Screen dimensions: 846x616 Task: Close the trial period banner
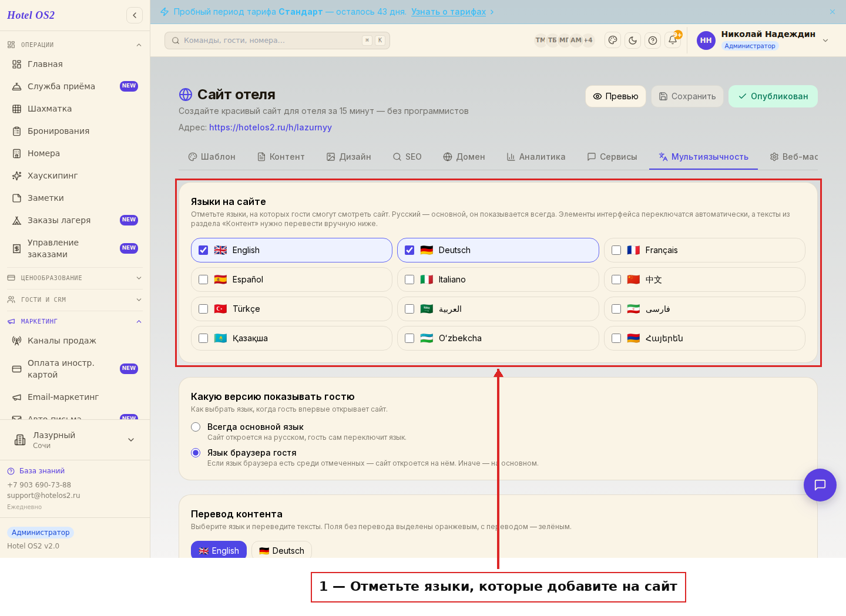click(x=832, y=12)
